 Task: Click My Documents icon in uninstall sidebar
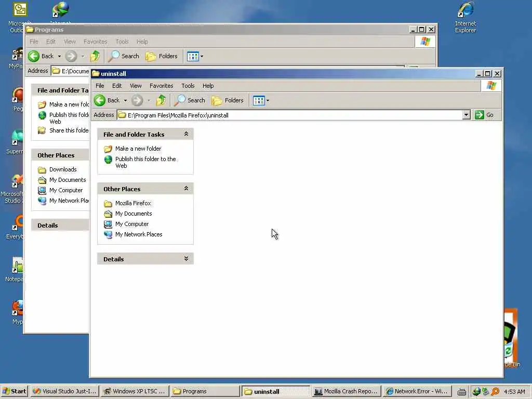coord(108,214)
